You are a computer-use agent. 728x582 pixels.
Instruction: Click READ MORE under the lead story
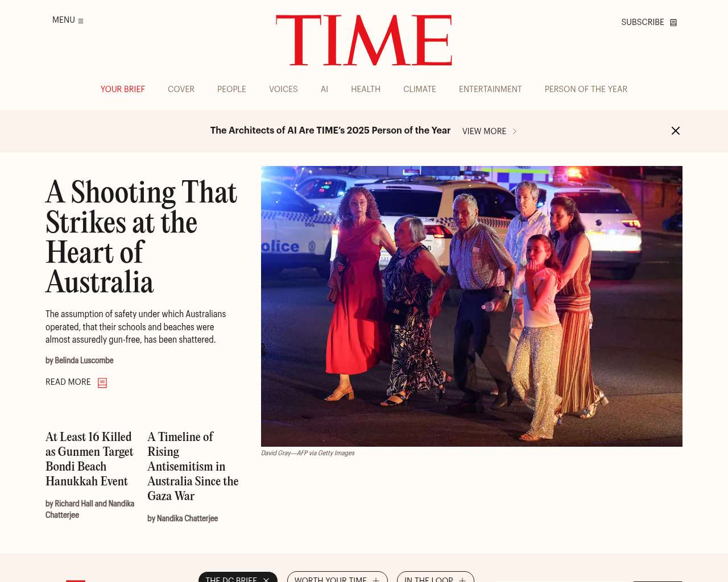(x=68, y=382)
